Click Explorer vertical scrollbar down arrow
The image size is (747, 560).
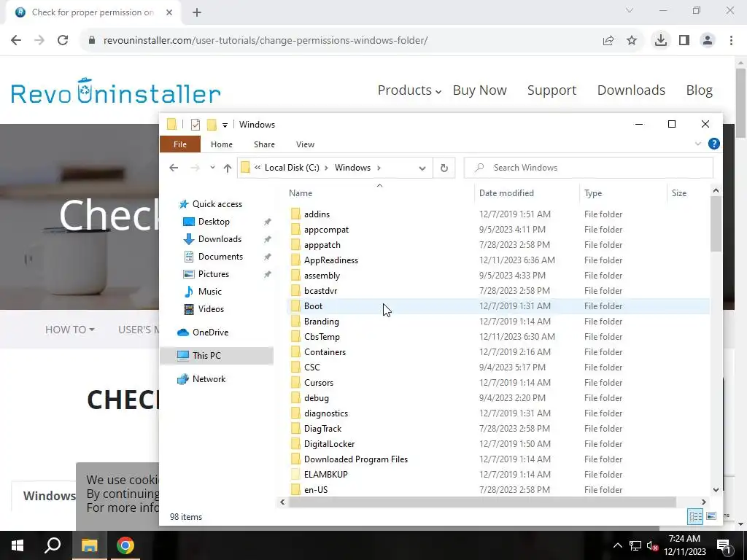pyautogui.click(x=716, y=489)
